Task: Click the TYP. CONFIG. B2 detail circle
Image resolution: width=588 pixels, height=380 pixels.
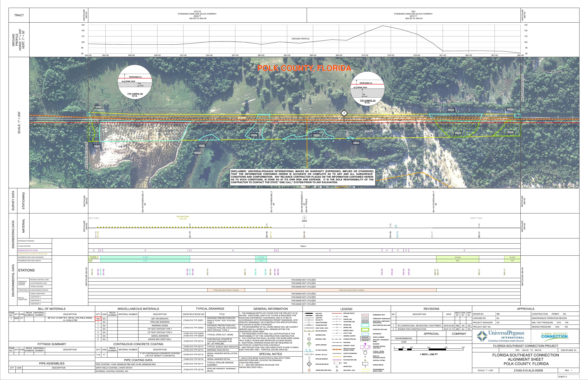Action: coord(135,82)
